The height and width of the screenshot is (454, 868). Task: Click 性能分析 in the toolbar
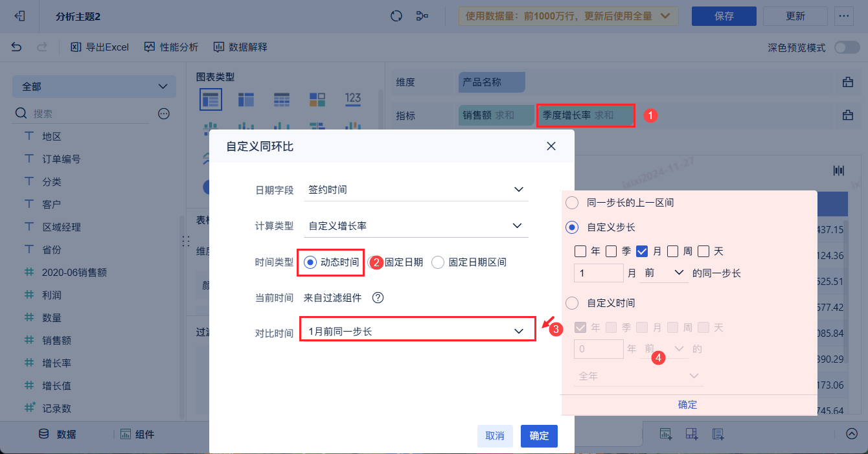[x=172, y=47]
